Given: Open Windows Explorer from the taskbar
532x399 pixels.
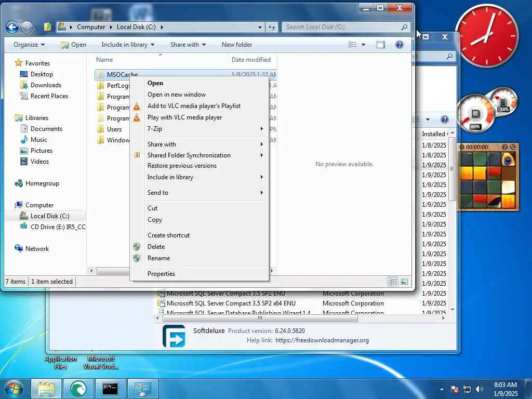Looking at the screenshot, I should 46,389.
